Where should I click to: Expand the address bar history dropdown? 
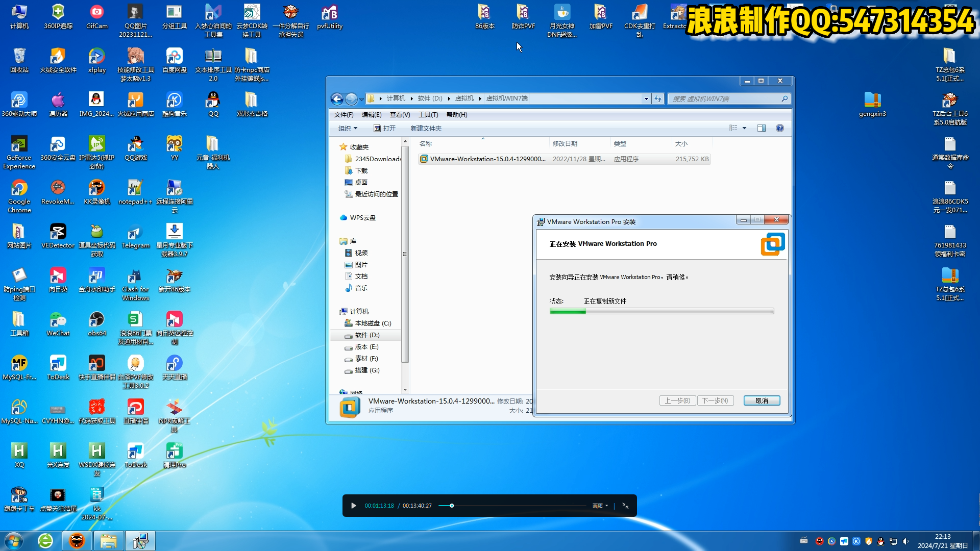646,98
